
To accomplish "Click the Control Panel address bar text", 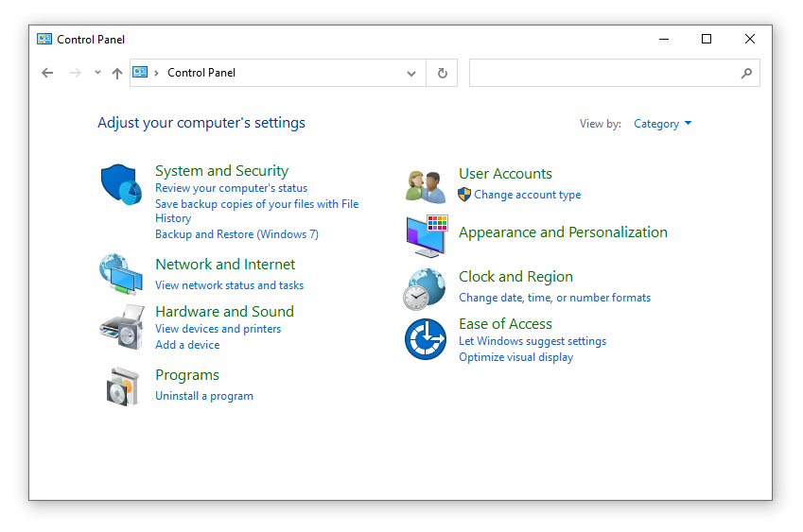I will [201, 73].
